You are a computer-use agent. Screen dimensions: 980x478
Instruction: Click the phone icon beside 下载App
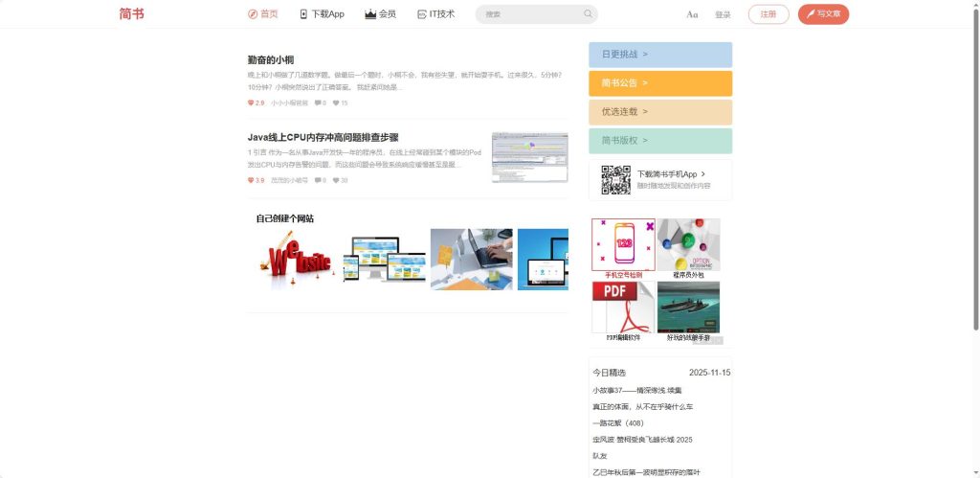(x=303, y=14)
